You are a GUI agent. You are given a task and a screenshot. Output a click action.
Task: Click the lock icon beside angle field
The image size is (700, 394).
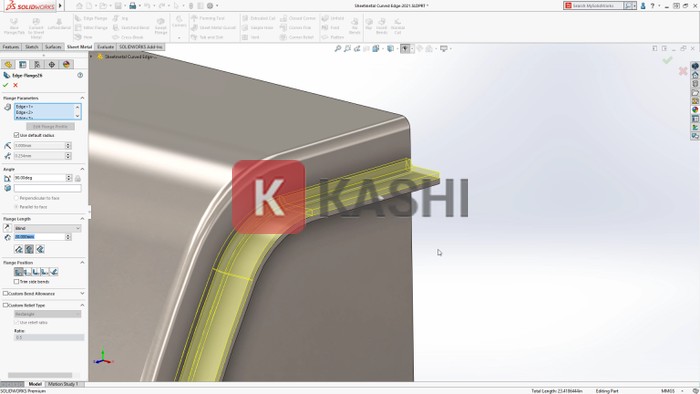78,178
